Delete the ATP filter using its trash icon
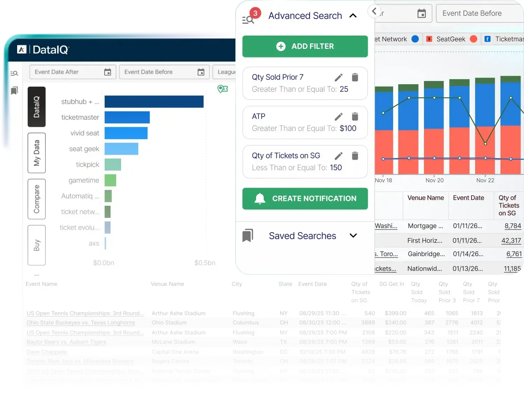 point(355,116)
